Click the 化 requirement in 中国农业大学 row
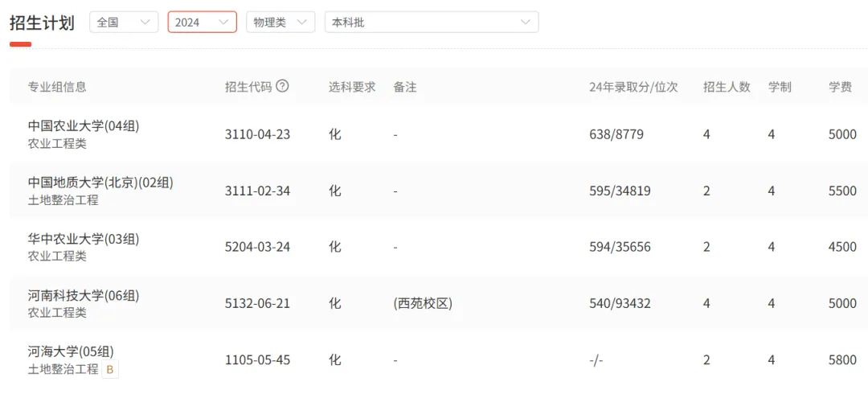 [x=335, y=134]
